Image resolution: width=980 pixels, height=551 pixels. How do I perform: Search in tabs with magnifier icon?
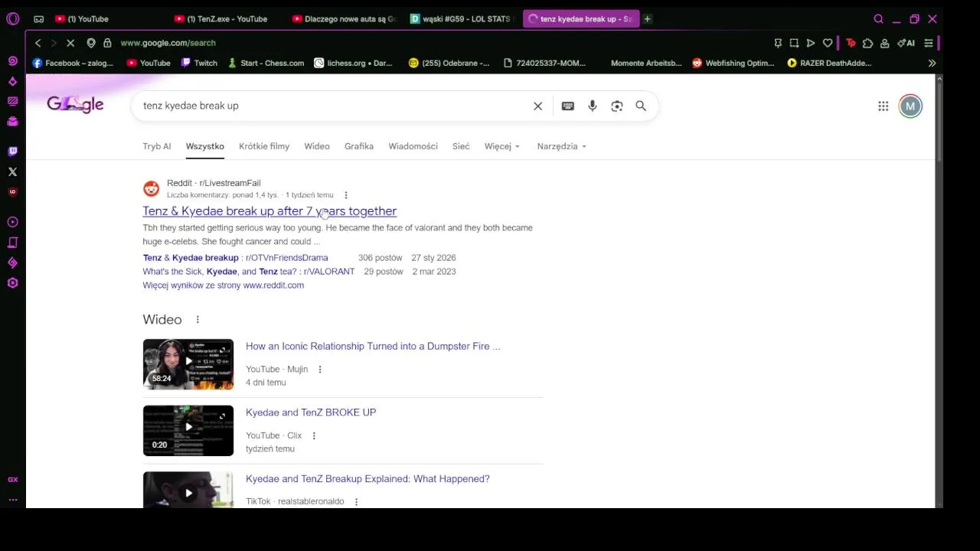coord(878,18)
